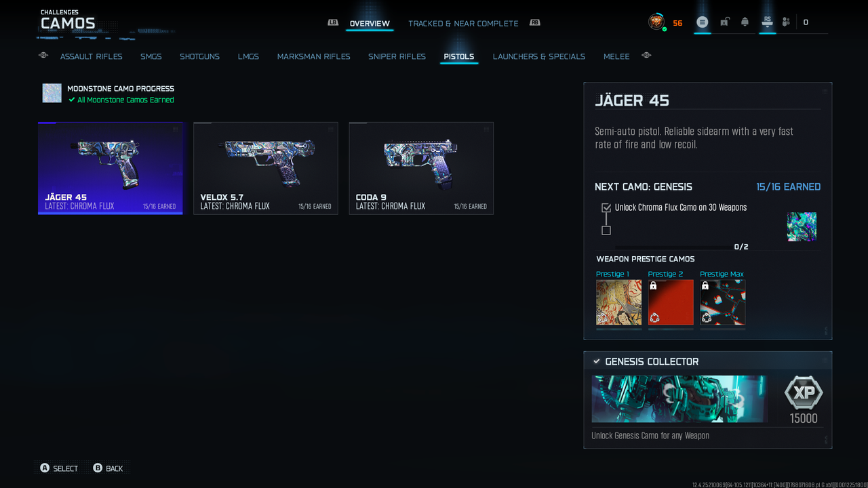Image resolution: width=868 pixels, height=488 pixels.
Task: Open the notifications bell icon
Action: [x=745, y=22]
